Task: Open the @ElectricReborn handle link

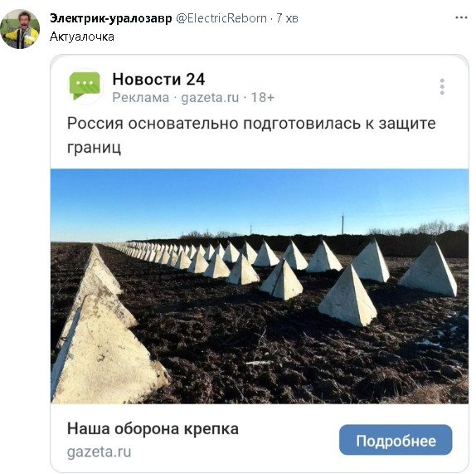Action: 221,18
